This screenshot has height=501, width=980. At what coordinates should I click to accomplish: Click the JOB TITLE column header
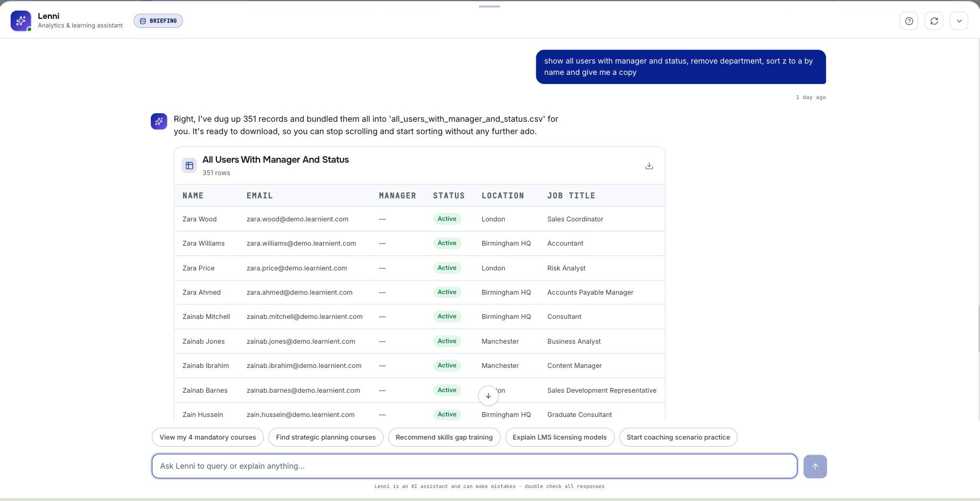(x=571, y=196)
